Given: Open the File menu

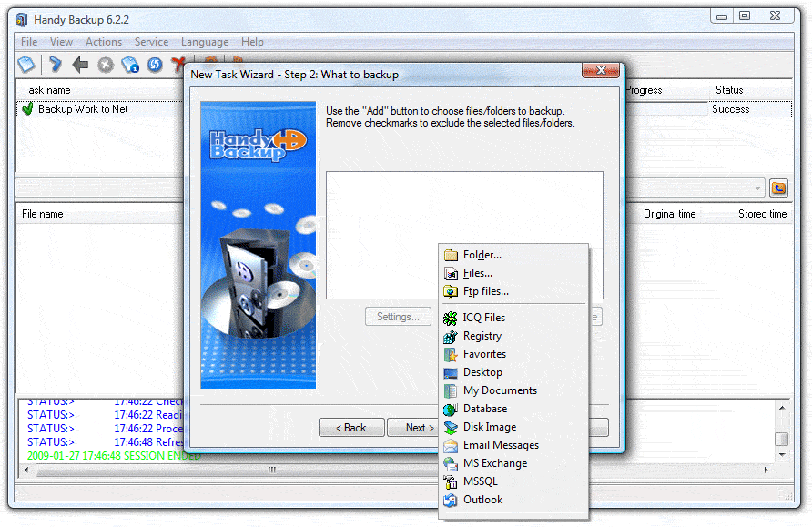Looking at the screenshot, I should coord(29,42).
